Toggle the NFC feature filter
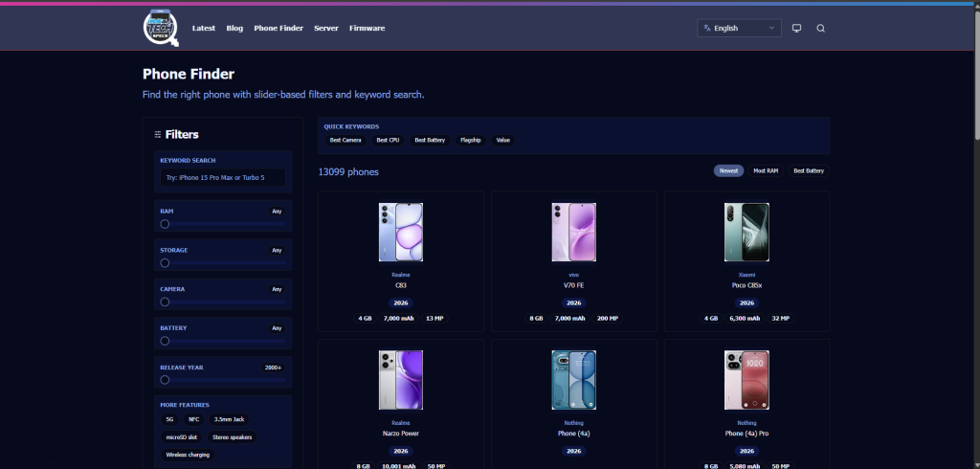Screen dimensions: 980x469 (x=193, y=419)
